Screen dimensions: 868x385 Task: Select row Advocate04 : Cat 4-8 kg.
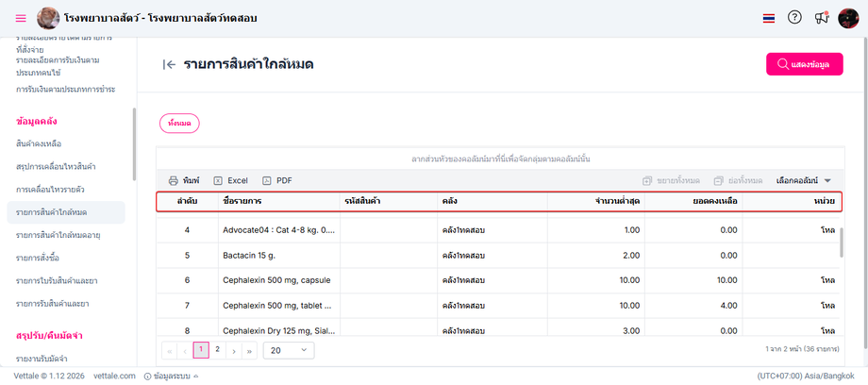498,230
